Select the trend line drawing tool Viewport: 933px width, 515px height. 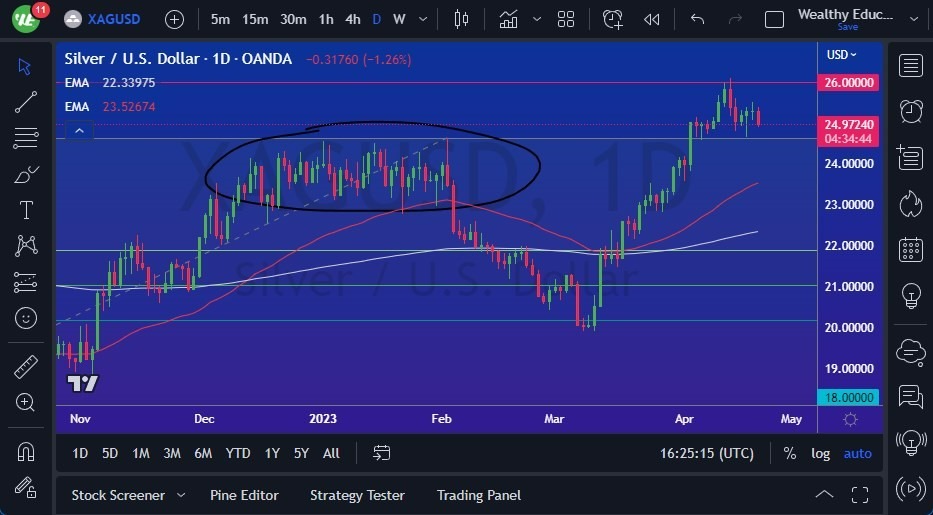pyautogui.click(x=26, y=102)
